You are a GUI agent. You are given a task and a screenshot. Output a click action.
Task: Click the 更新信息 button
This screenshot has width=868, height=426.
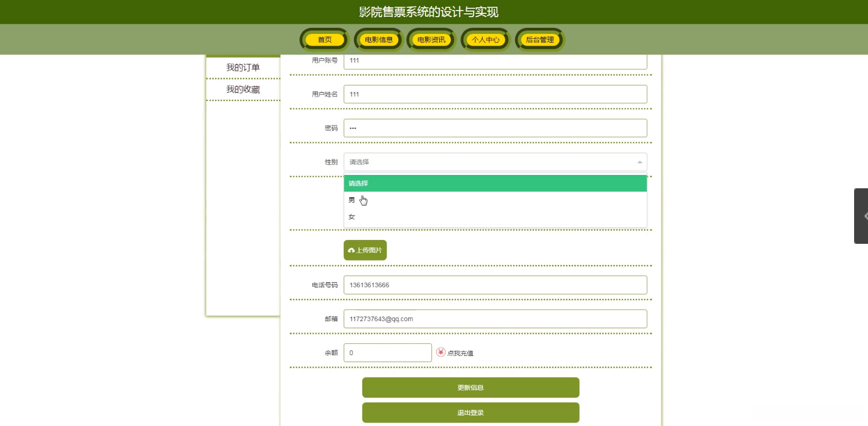[470, 388]
